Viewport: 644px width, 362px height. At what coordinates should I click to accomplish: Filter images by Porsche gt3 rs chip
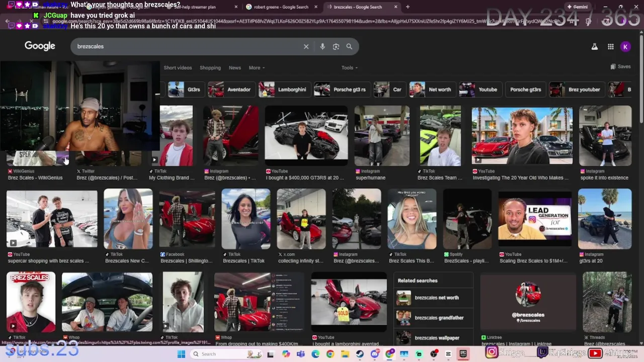point(341,89)
